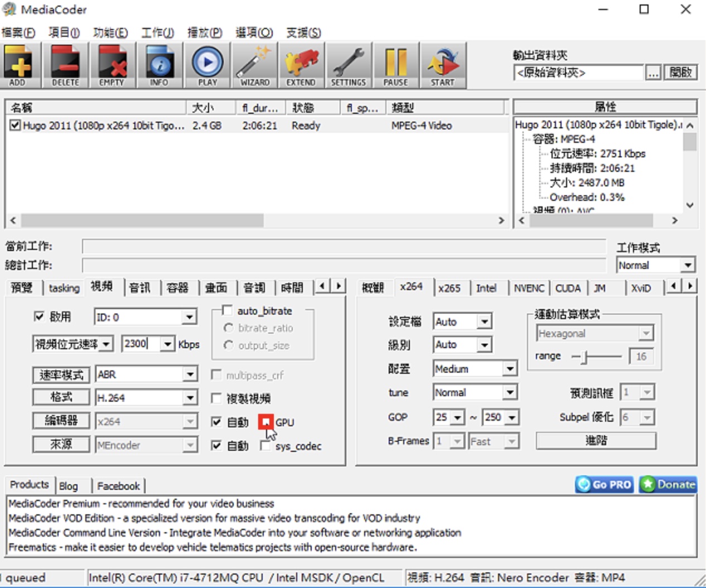The width and height of the screenshot is (706, 588).
Task: Open the 視頻位元速率 dropdown
Action: 107,344
